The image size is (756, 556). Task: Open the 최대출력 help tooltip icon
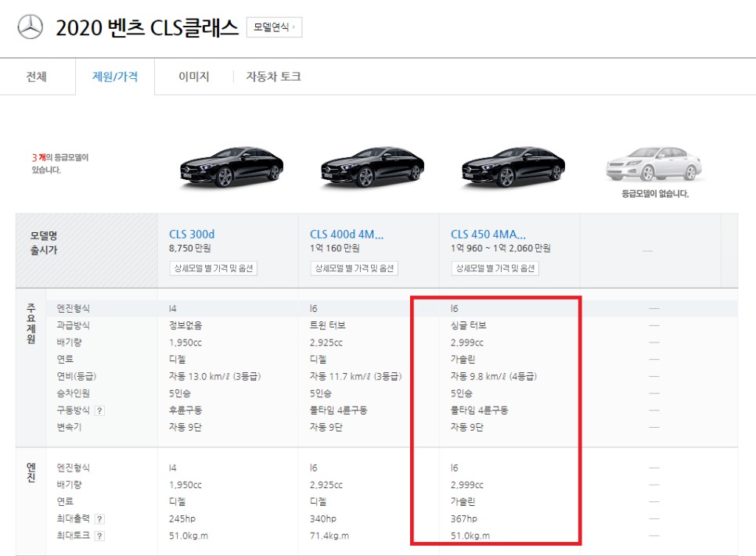[100, 518]
